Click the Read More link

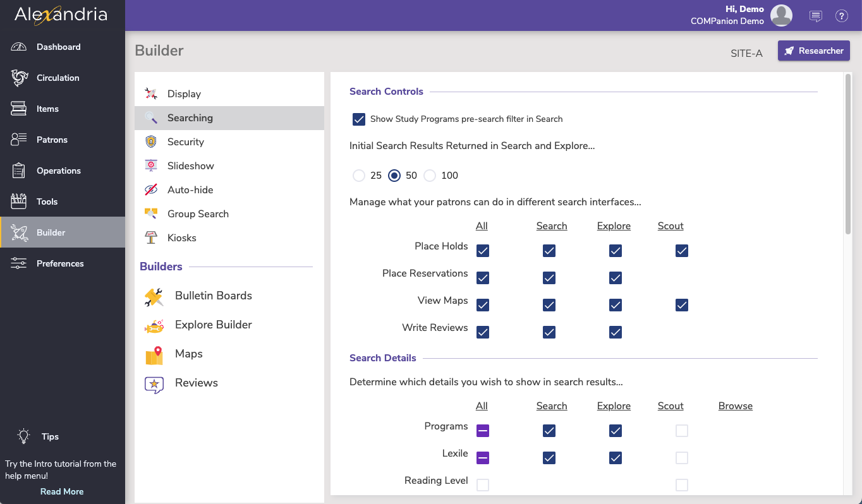pos(62,491)
